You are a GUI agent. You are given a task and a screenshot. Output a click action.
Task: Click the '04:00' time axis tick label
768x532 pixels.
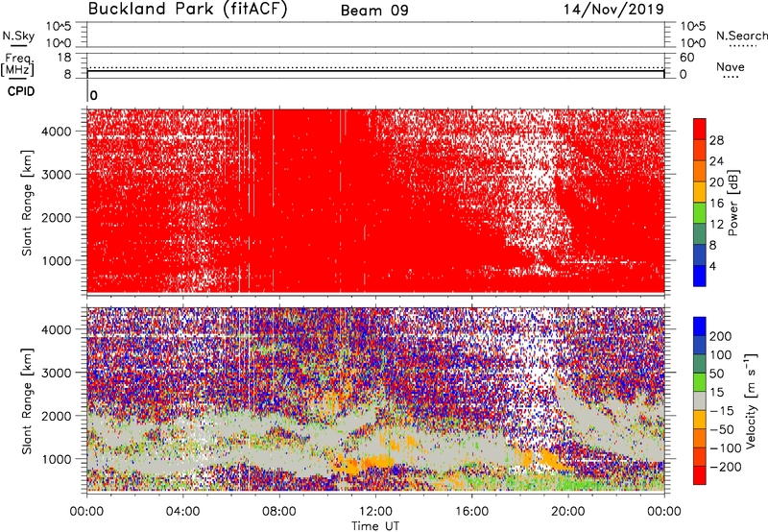click(x=183, y=512)
